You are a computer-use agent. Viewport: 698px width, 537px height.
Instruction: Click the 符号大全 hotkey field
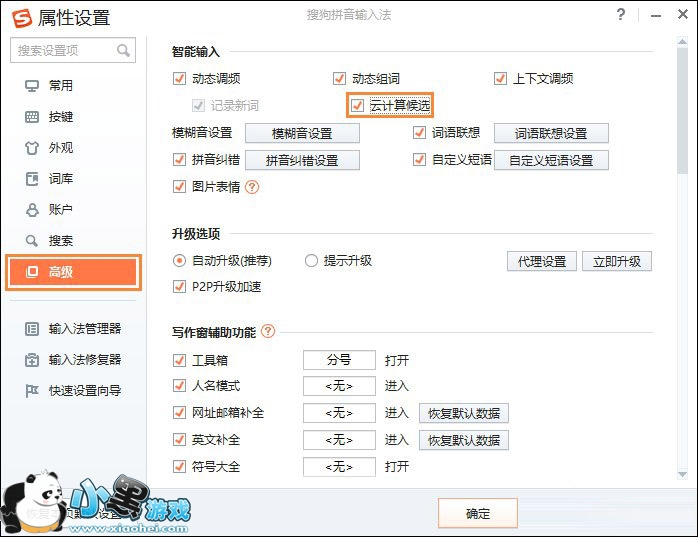click(339, 467)
